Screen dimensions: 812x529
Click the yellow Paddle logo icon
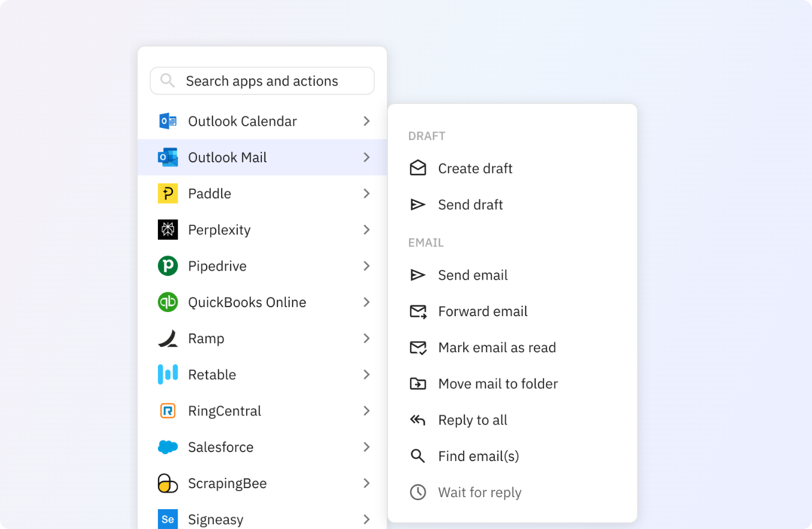click(x=168, y=194)
